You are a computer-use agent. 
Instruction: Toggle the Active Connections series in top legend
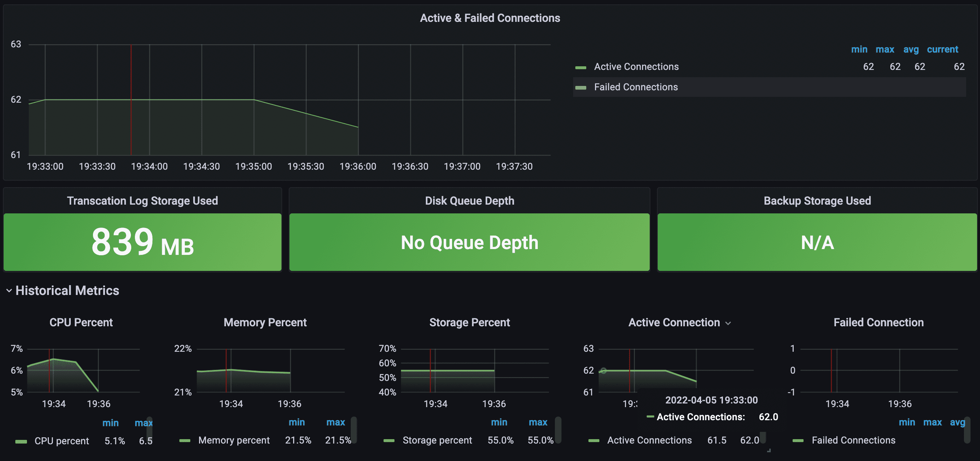click(636, 67)
